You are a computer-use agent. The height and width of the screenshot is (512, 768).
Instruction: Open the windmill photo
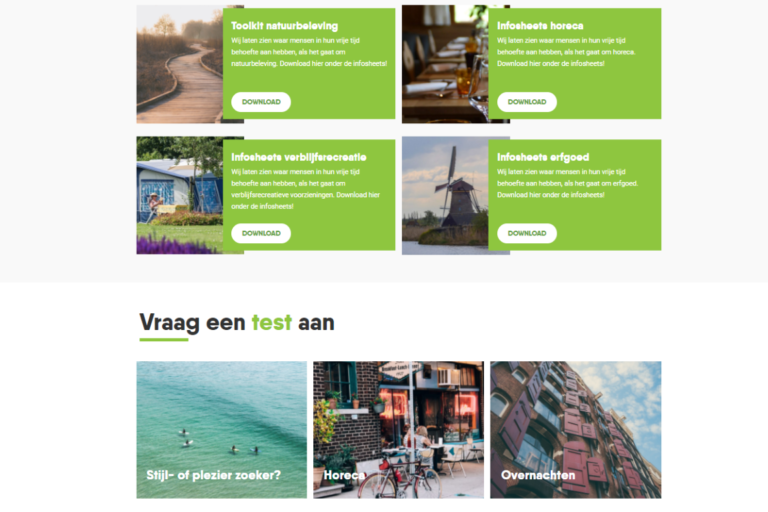point(445,195)
